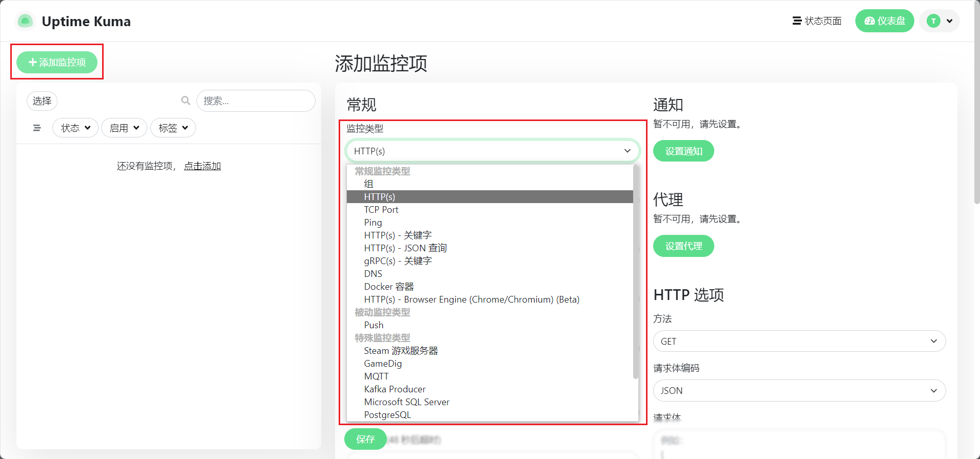Click the Uptime Kuma logo icon
Screen dimensions: 980x459
(25, 21)
